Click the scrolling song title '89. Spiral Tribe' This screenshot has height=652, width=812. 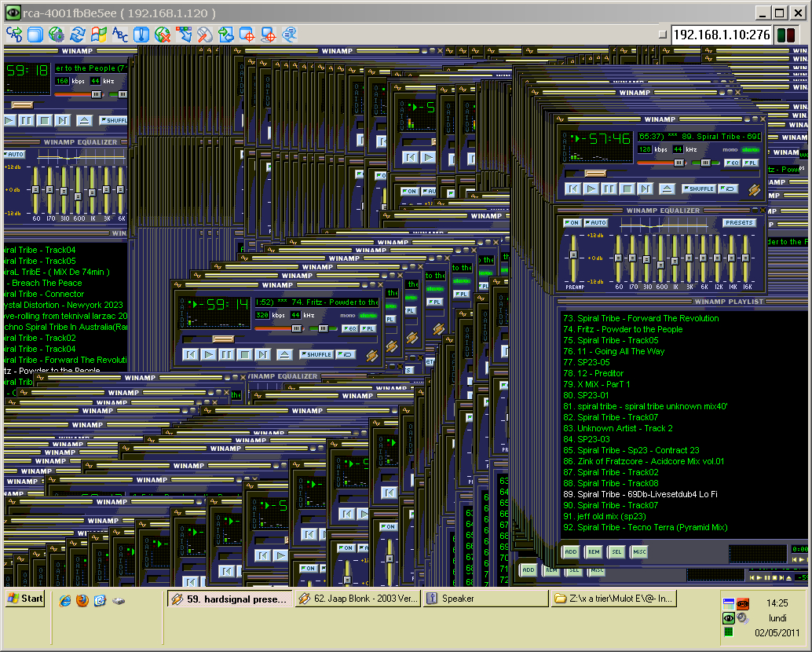pyautogui.click(x=699, y=137)
